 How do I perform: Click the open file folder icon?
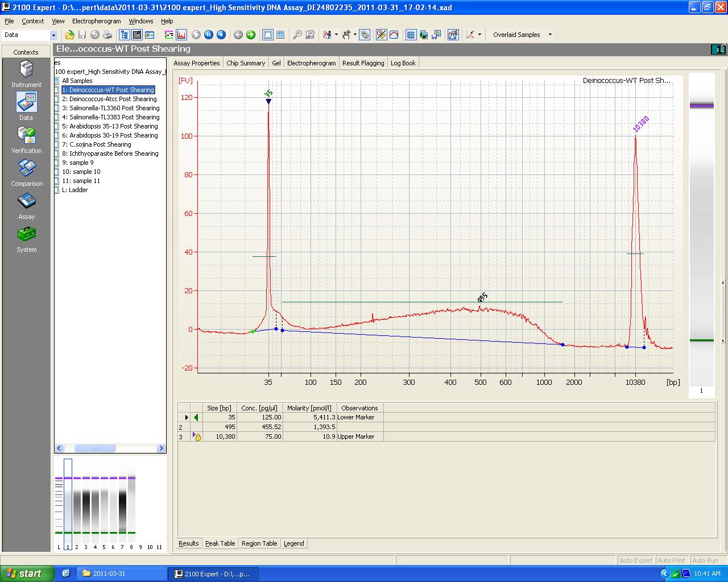click(x=69, y=35)
